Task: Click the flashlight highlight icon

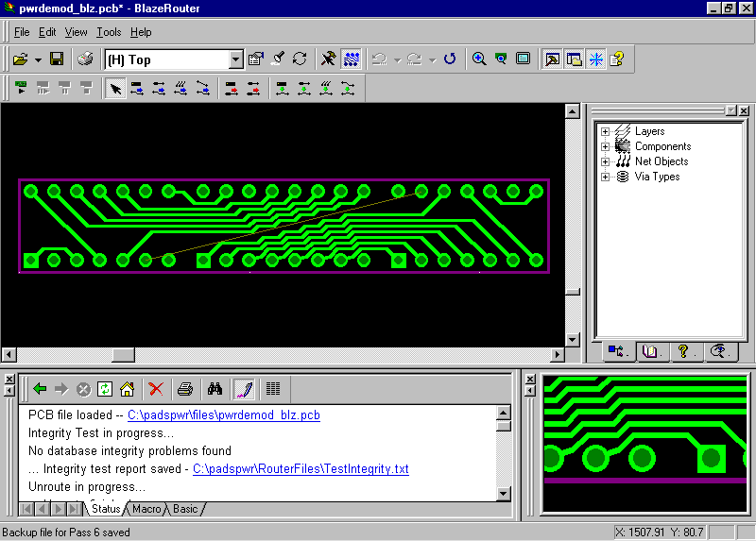Action: [278, 59]
